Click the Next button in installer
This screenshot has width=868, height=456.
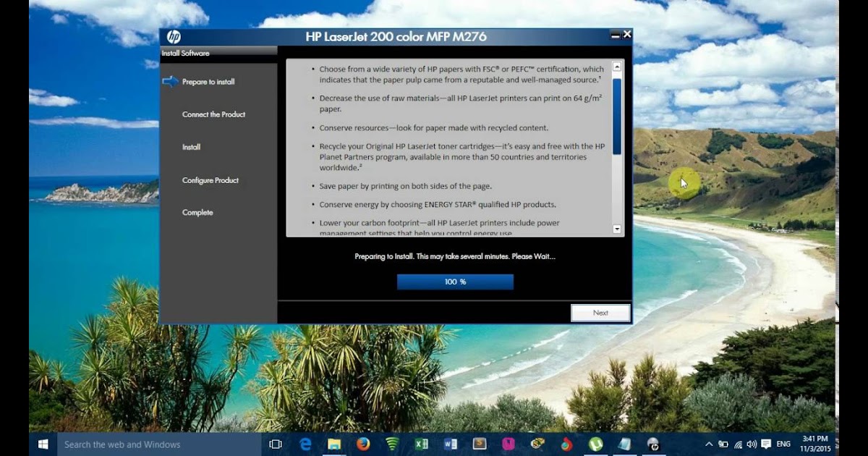[x=600, y=313]
